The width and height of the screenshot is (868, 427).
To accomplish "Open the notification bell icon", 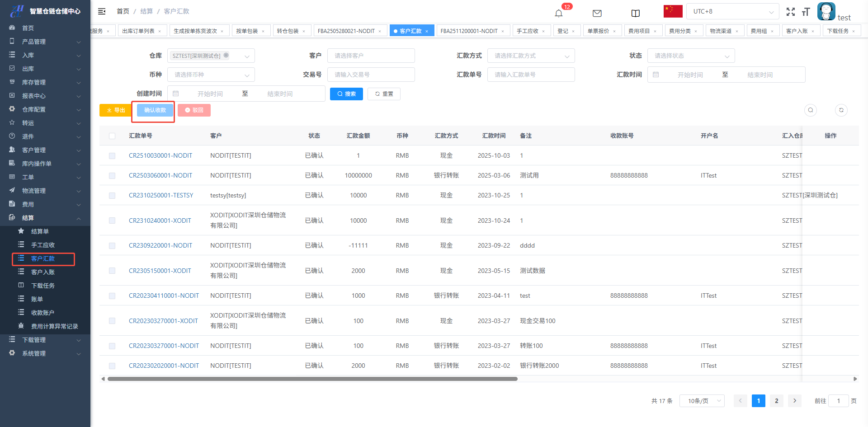I will 559,13.
